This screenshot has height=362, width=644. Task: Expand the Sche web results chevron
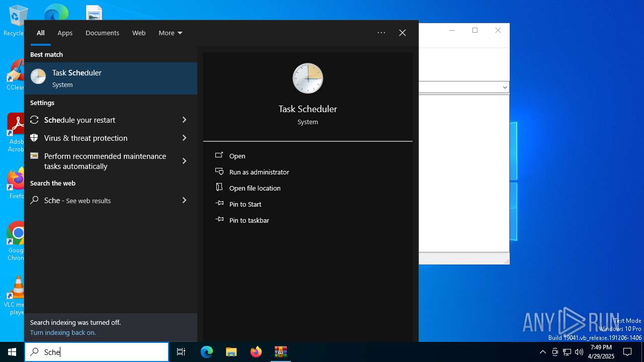pos(184,200)
